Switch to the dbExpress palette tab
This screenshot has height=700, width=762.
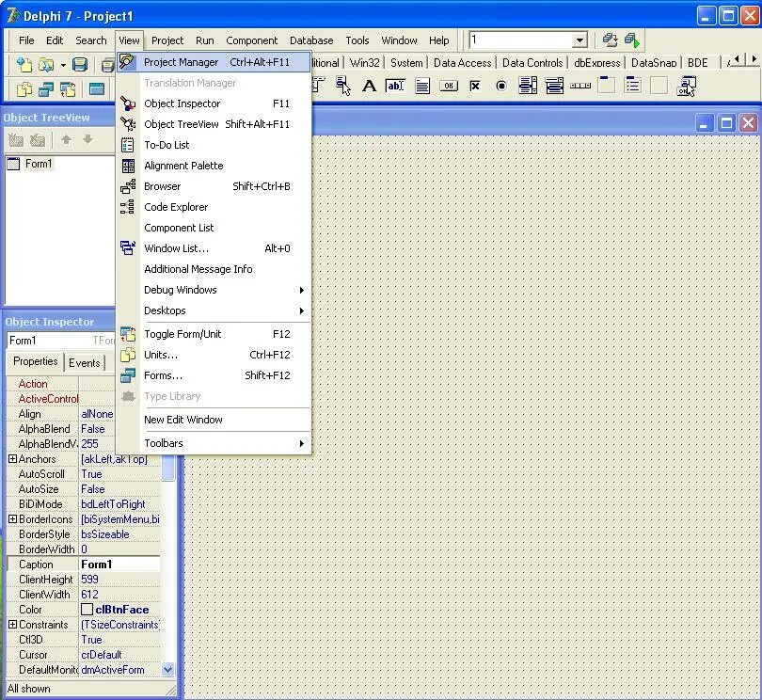coord(596,63)
